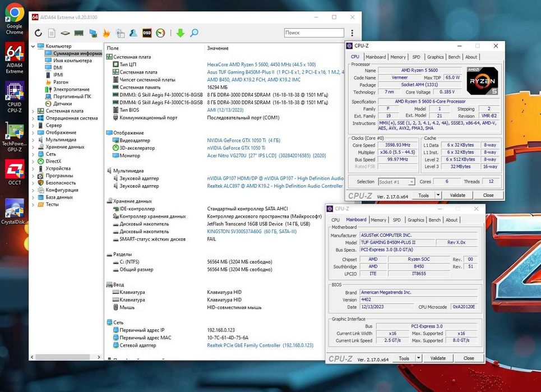Select Суммарная информация tree item
Image resolution: width=541 pixels, height=392 pixels.
point(77,53)
